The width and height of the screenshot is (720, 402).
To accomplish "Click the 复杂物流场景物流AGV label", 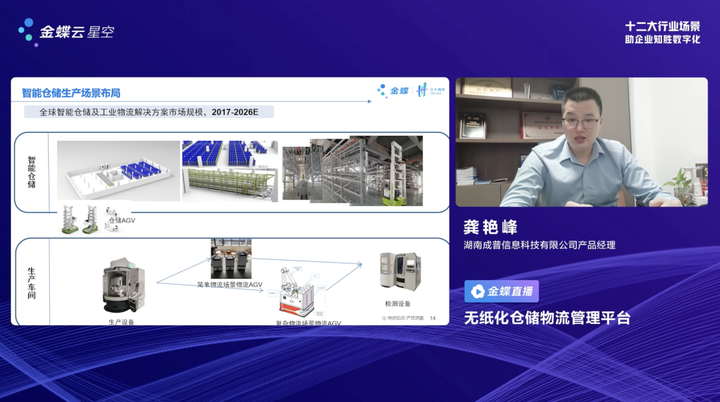I will tap(308, 323).
